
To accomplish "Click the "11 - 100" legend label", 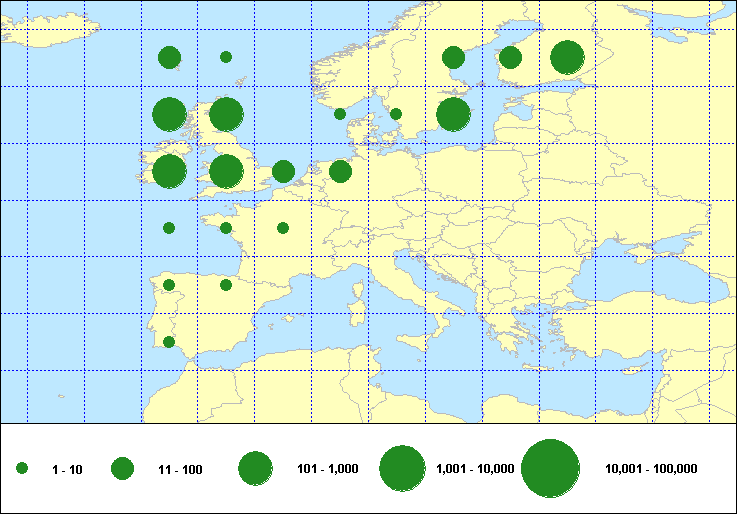I will coord(180,468).
